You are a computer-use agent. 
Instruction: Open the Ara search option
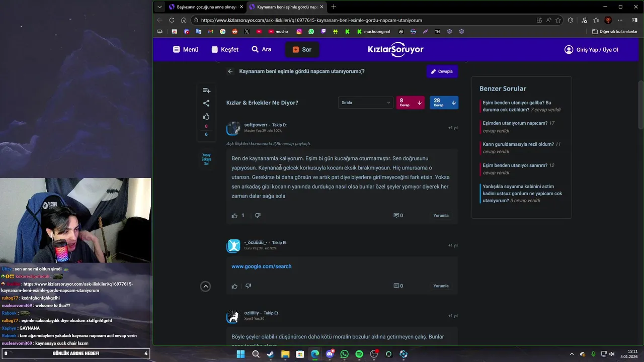point(262,49)
